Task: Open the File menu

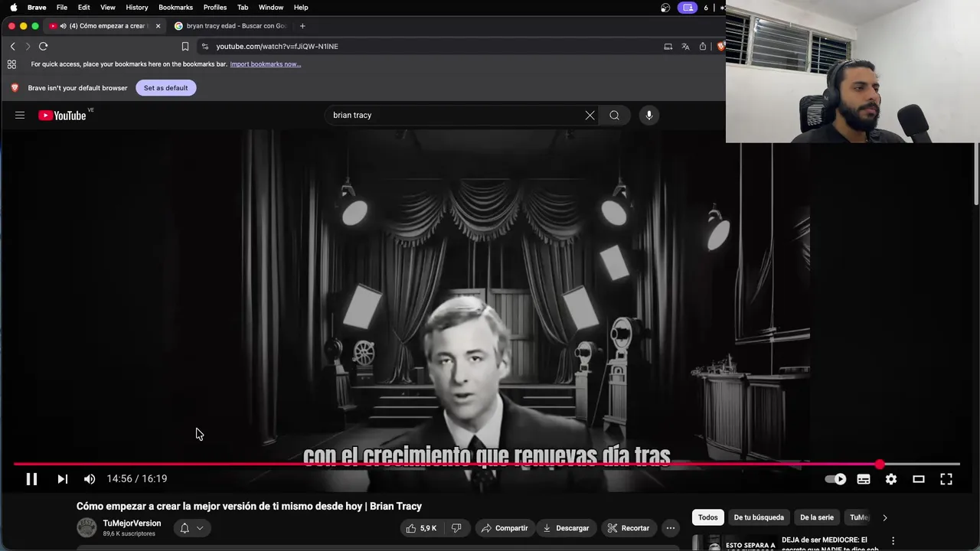Action: tap(62, 8)
